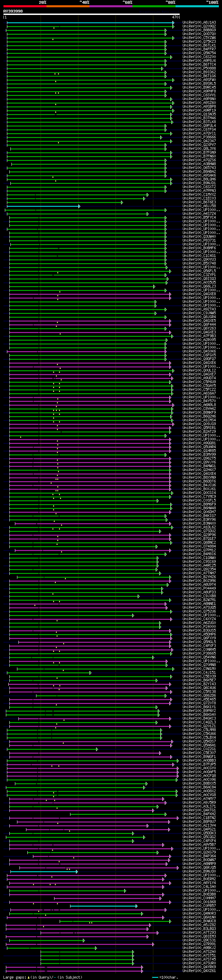The width and height of the screenshot is (222, 980).
Task: Select hit UniRef100_C5YZW6
Action: pyautogui.click(x=199, y=38)
